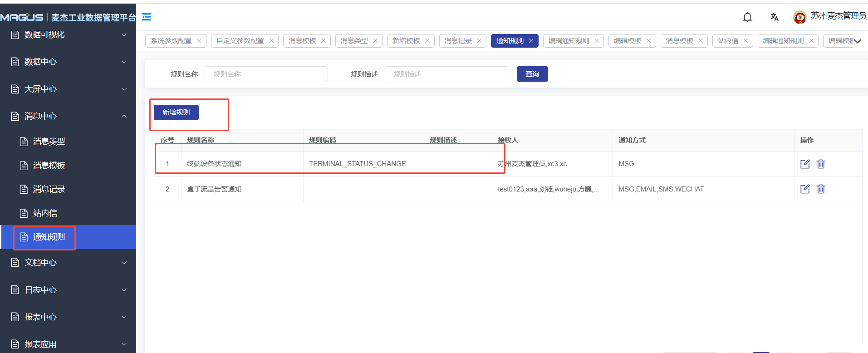Open 消息模板 in the sidebar
Screen dimensions: 868x353
[49, 166]
